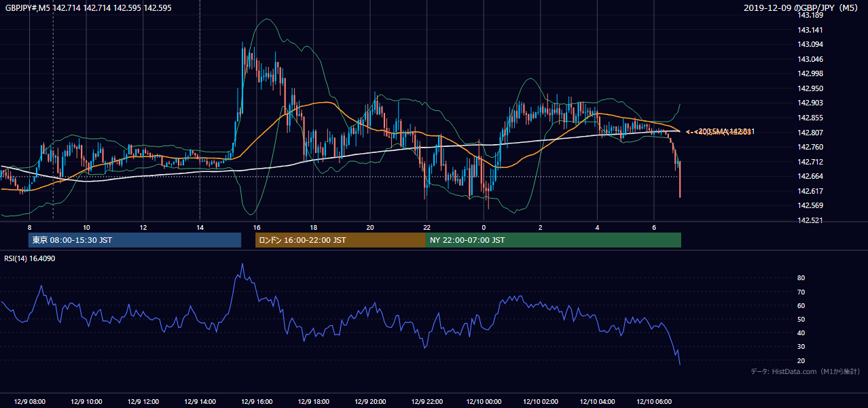The width and height of the screenshot is (868, 408).
Task: Click hour tick 14 on price chart axis
Action: [200, 227]
